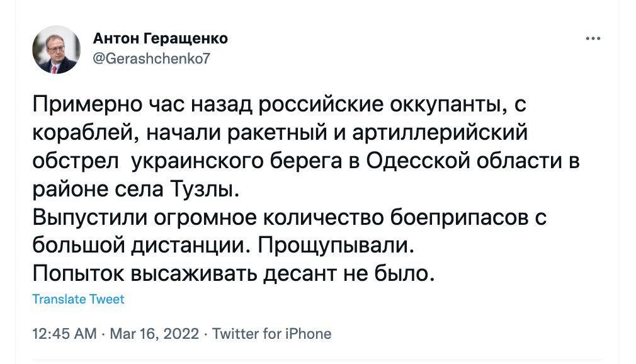
Task: Open the Twitter for iPhone source label
Action: 272,334
